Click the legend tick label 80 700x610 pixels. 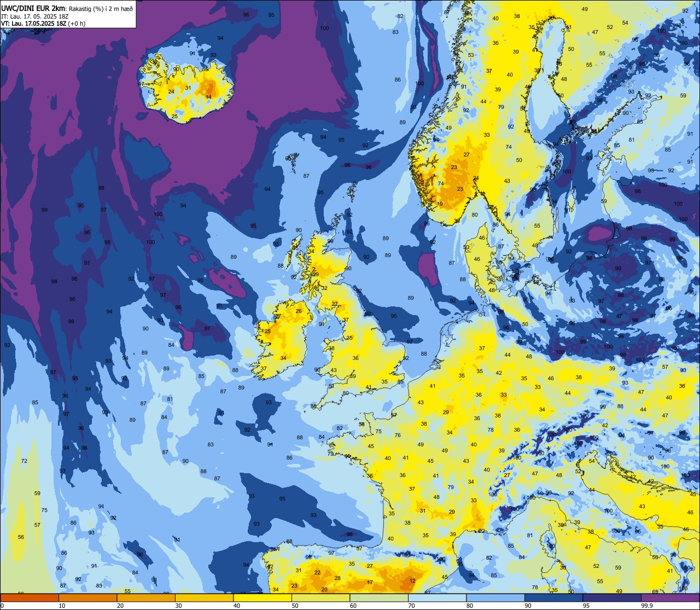(x=470, y=606)
